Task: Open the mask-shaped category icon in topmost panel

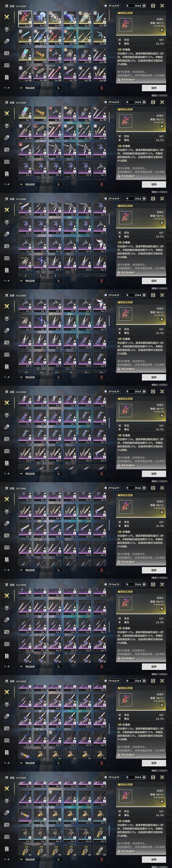Action: pos(6,65)
